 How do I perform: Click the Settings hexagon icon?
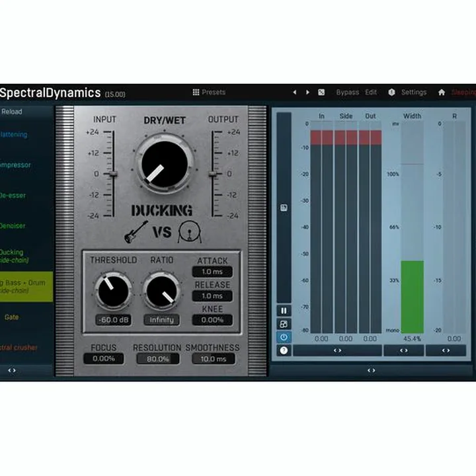point(391,92)
